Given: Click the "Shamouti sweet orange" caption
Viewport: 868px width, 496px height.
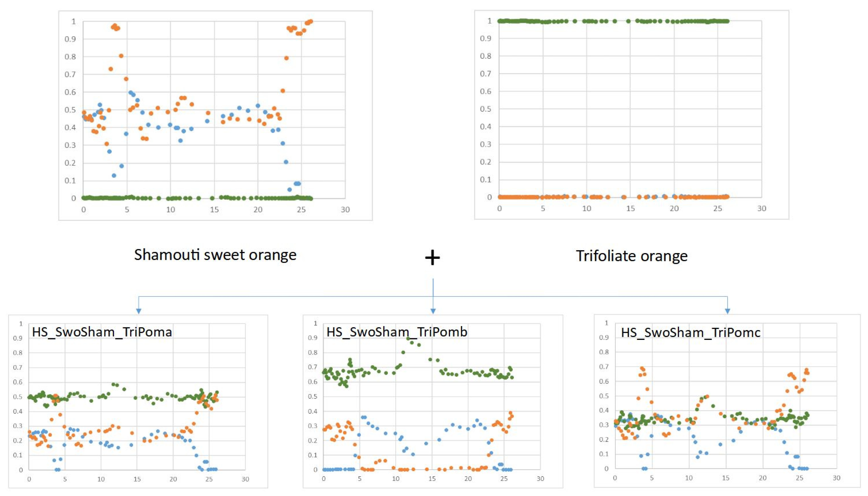Looking at the screenshot, I should tap(215, 255).
